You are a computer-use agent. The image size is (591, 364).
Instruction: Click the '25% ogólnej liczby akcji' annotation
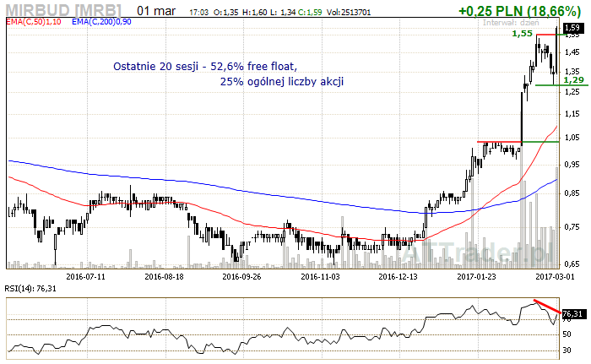tap(282, 81)
